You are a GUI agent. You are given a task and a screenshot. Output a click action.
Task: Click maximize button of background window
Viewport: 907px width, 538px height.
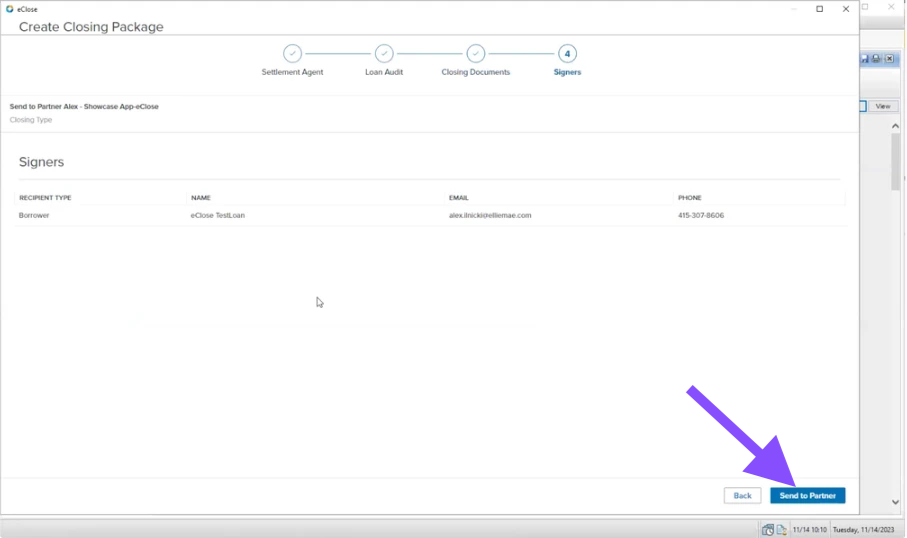865,7
